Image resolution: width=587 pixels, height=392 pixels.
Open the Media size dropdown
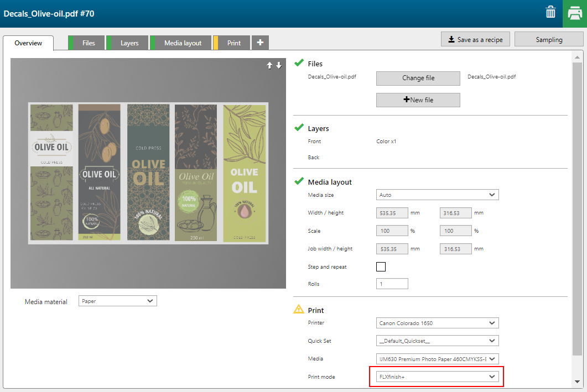pyautogui.click(x=437, y=195)
